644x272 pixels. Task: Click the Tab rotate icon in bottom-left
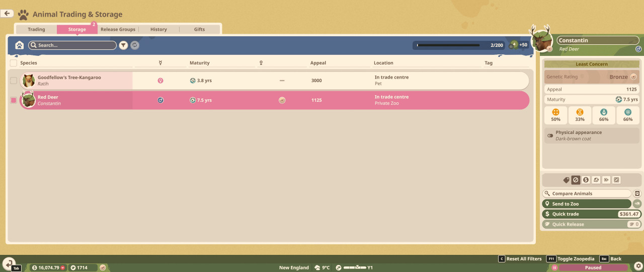coord(8,263)
